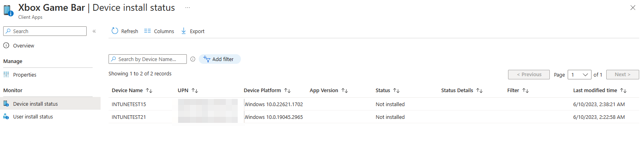Click the info icon beside device search
The width and height of the screenshot is (644, 144).
(193, 59)
